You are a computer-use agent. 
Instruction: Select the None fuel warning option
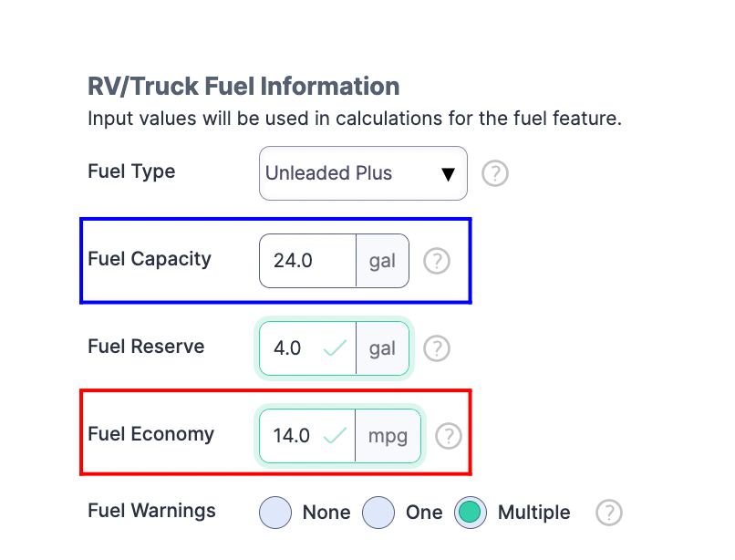point(275,513)
